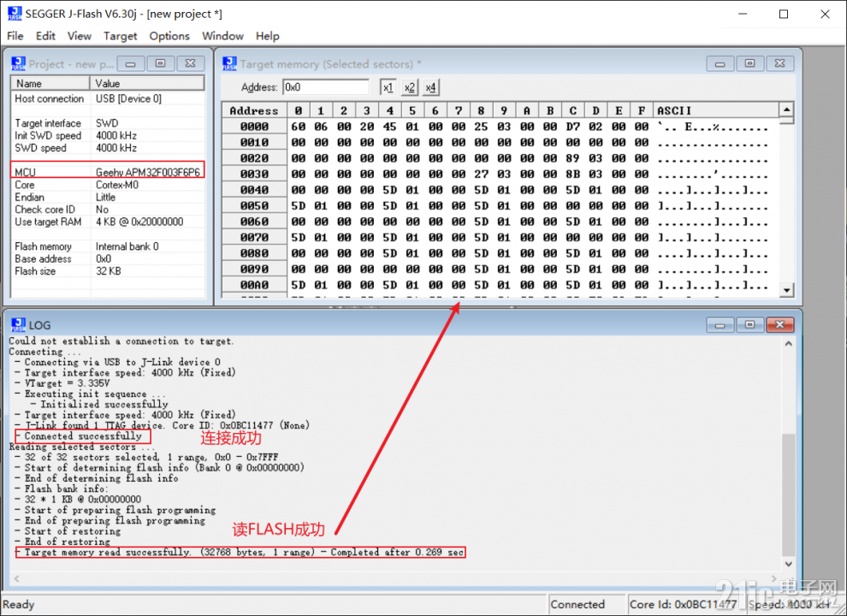847x616 pixels.
Task: Click the LOG scroll-up arrow
Action: [788, 344]
